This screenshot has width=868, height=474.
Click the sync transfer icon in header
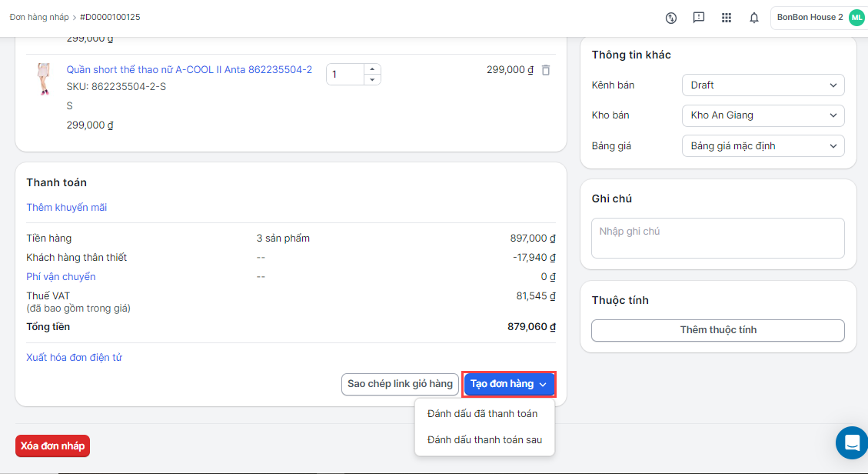click(x=671, y=18)
